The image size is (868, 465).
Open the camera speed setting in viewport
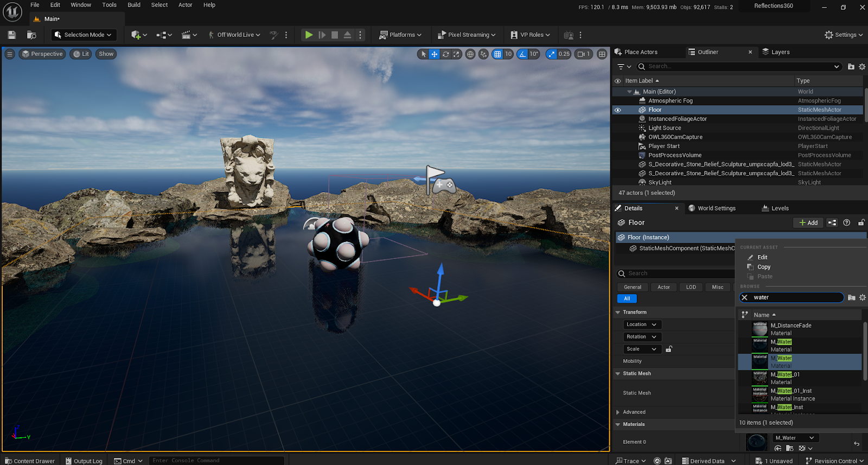(x=584, y=54)
